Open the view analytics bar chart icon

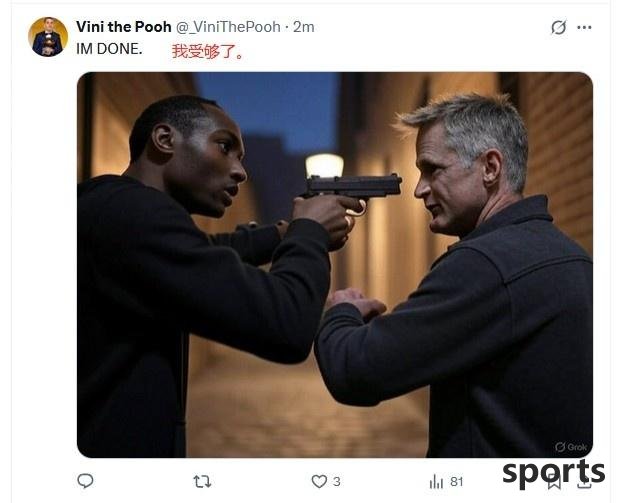click(436, 482)
